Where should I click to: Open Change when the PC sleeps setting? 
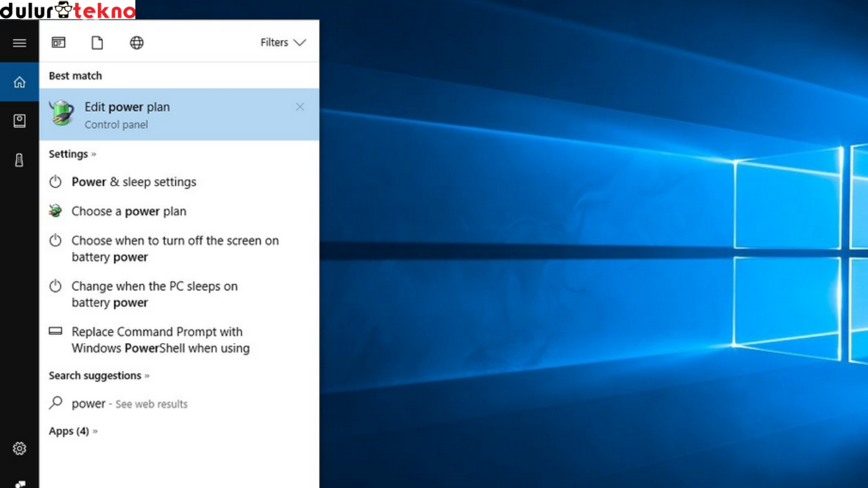[x=179, y=294]
